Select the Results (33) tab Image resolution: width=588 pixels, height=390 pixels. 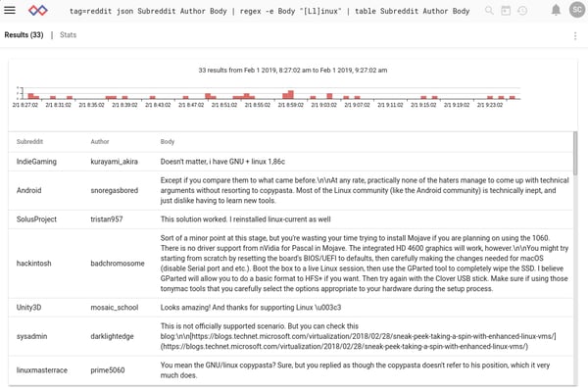(24, 35)
